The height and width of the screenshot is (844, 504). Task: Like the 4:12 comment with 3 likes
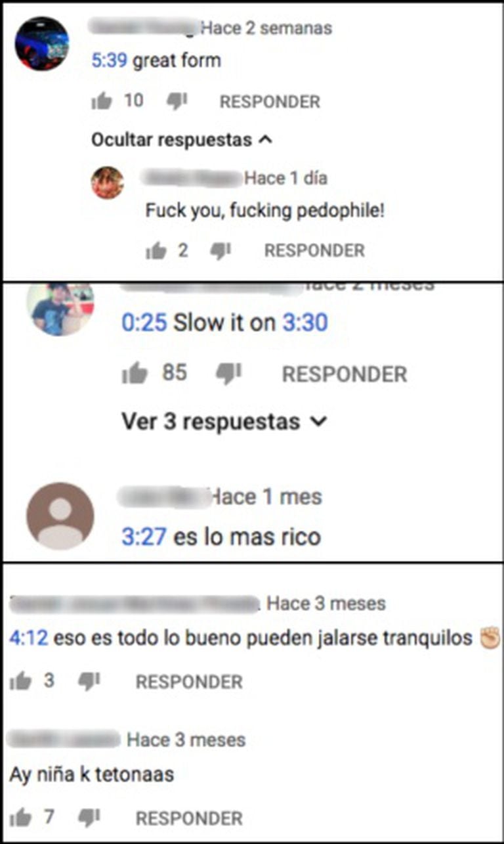[20, 681]
